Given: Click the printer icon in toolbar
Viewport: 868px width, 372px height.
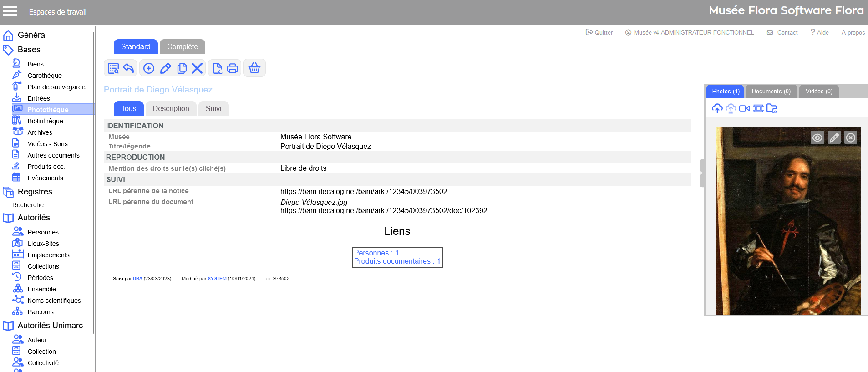Looking at the screenshot, I should point(233,68).
